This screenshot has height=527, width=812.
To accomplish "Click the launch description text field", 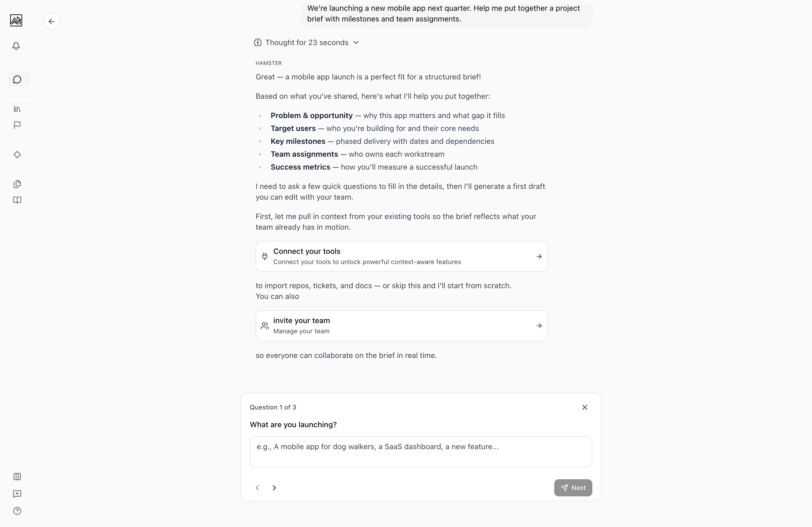I will [x=420, y=452].
